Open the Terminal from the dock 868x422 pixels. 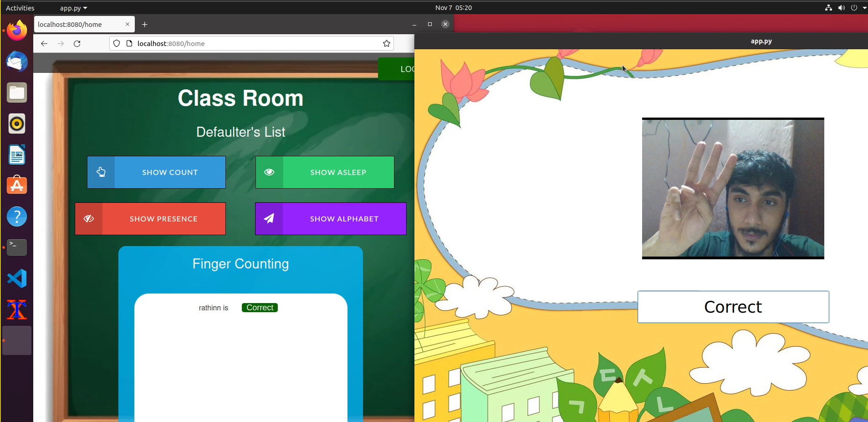click(x=17, y=247)
